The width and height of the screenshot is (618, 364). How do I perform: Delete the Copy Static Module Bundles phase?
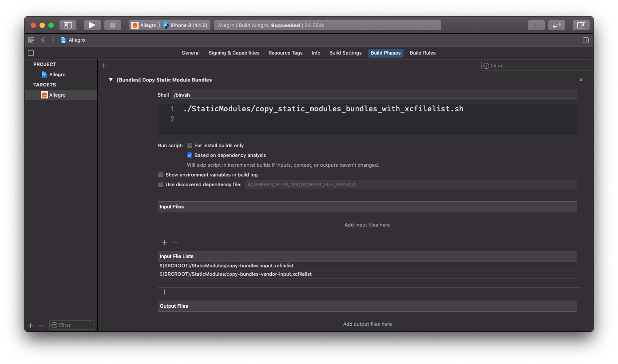581,80
